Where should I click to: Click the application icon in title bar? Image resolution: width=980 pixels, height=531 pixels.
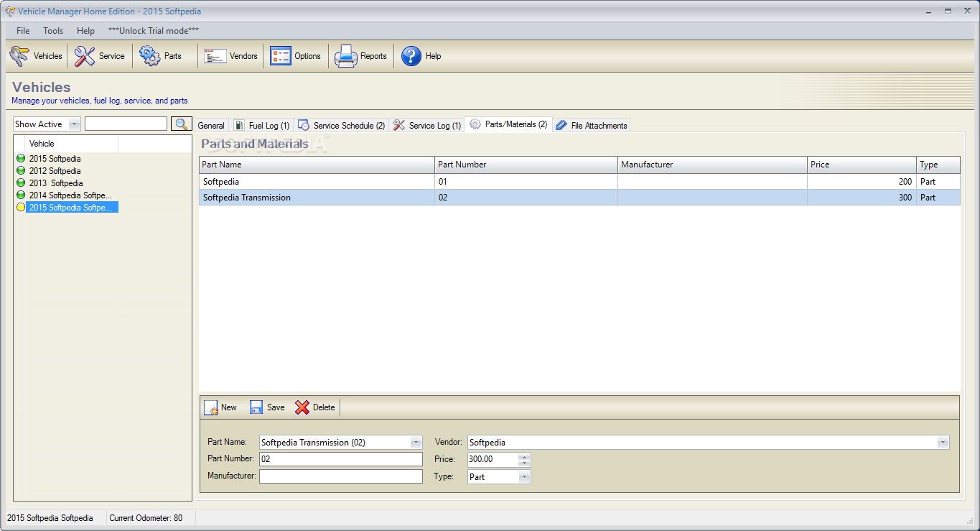(10, 11)
